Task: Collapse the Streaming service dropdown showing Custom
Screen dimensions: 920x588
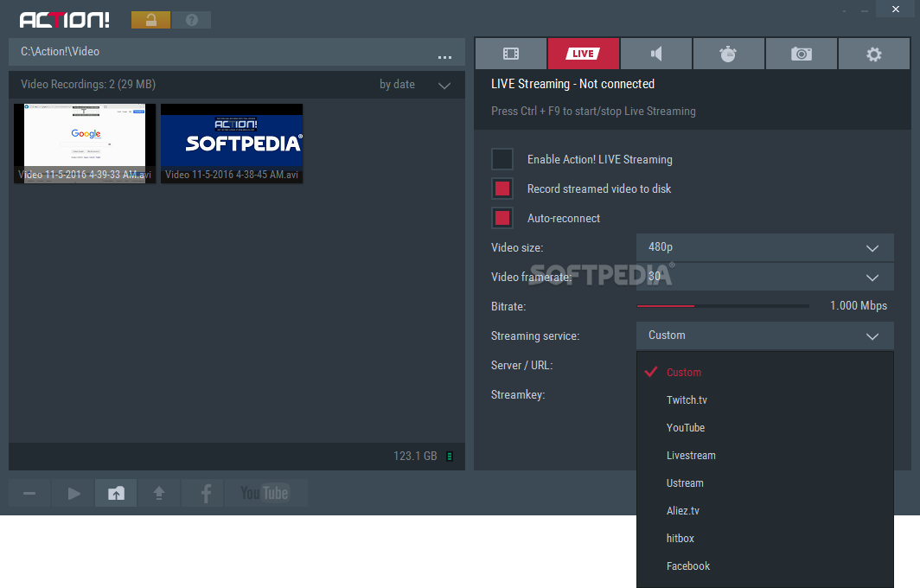Action: pyautogui.click(x=764, y=336)
